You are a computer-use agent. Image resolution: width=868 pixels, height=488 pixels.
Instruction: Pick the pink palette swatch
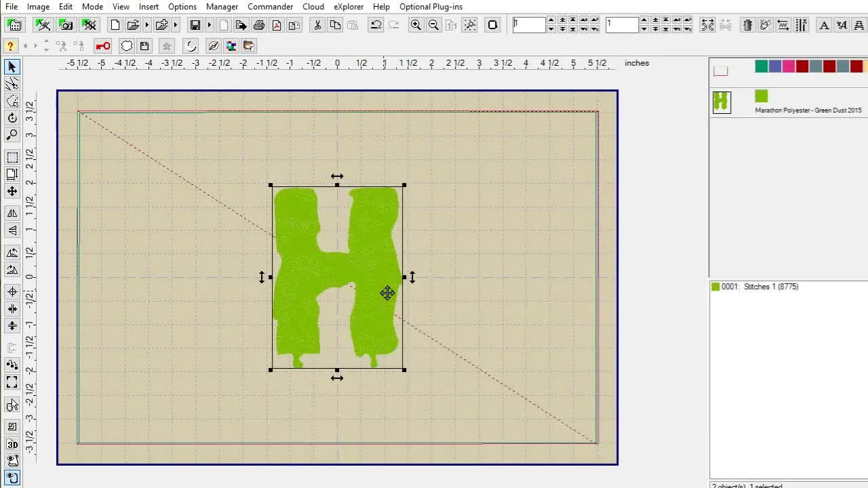click(x=789, y=66)
